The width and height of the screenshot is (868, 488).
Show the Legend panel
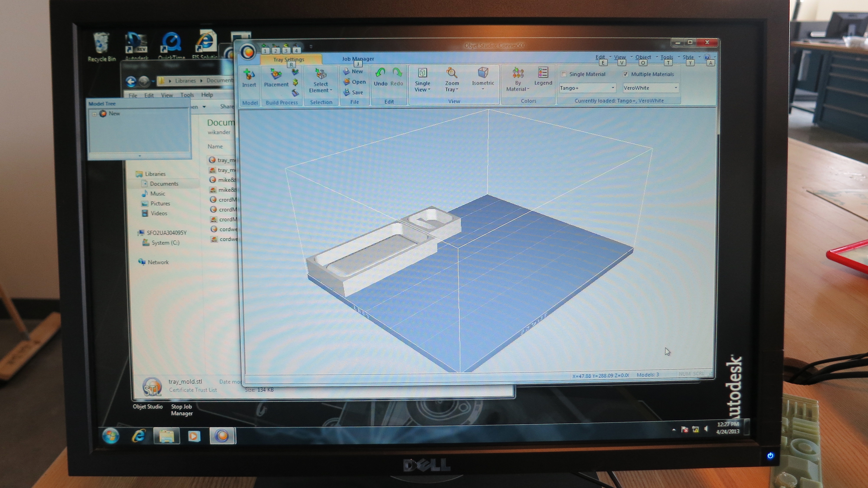coord(543,74)
